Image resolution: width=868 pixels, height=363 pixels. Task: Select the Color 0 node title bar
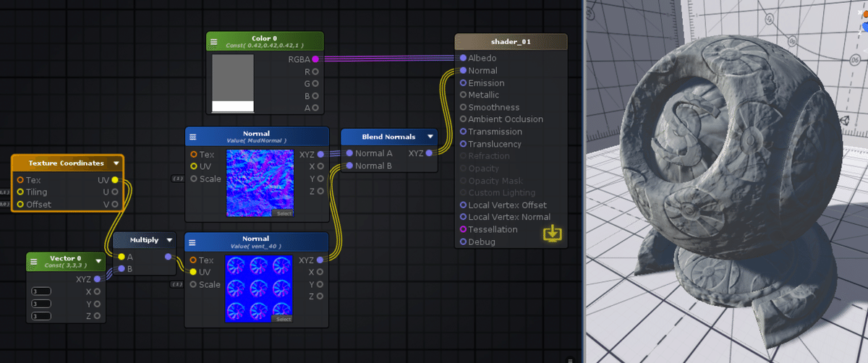tap(265, 41)
